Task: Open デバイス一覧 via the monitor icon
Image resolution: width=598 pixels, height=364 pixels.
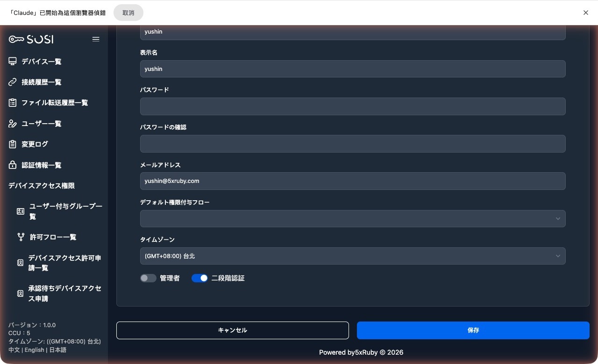Action: [12, 61]
